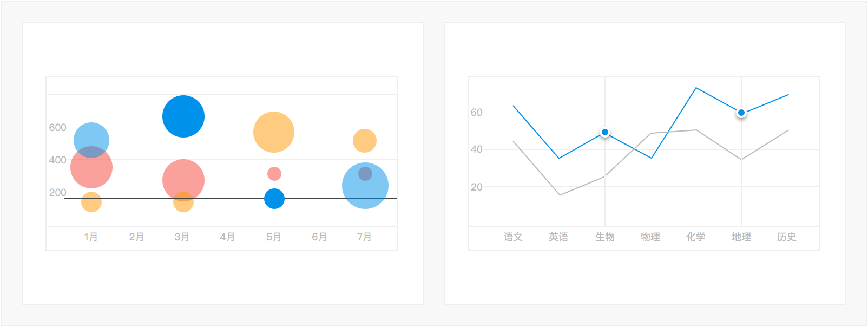Click the solid blue bubble at 3月
Screen dimensions: 868x327
point(183,116)
